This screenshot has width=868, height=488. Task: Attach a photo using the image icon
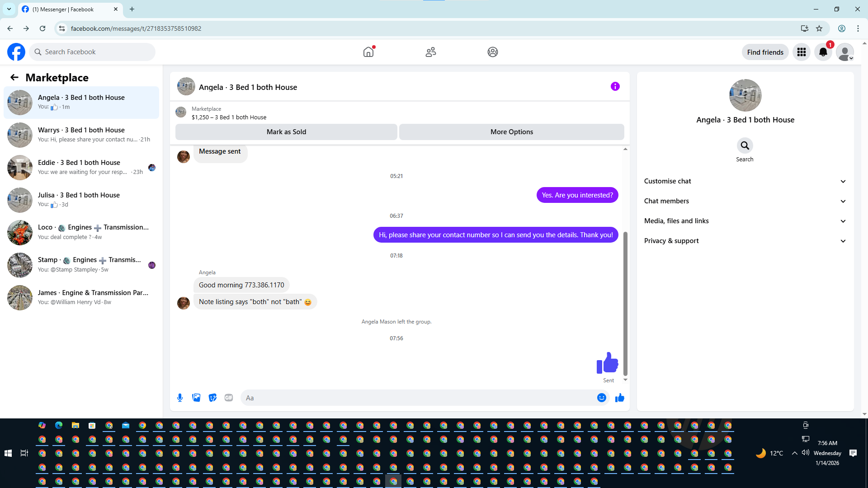pos(196,398)
